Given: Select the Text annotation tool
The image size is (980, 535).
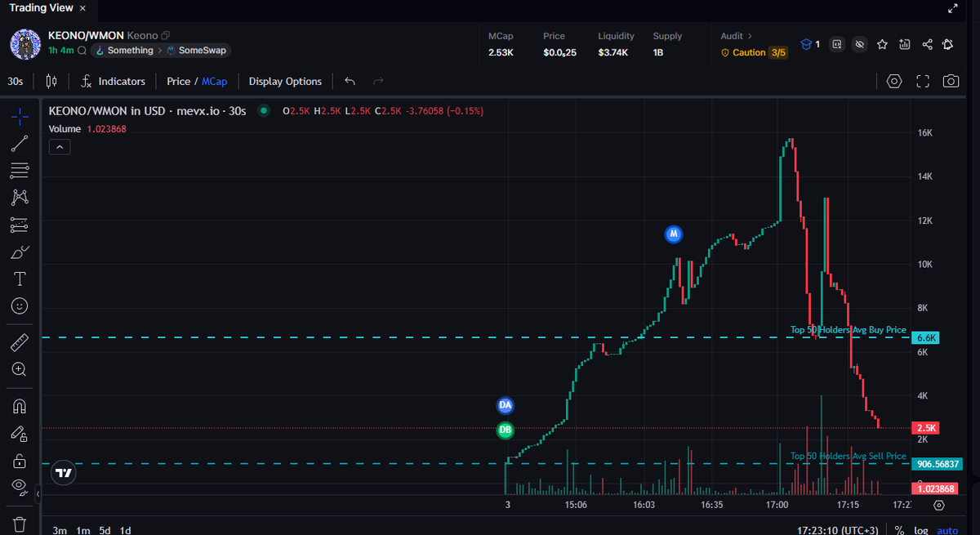Looking at the screenshot, I should click(x=20, y=279).
